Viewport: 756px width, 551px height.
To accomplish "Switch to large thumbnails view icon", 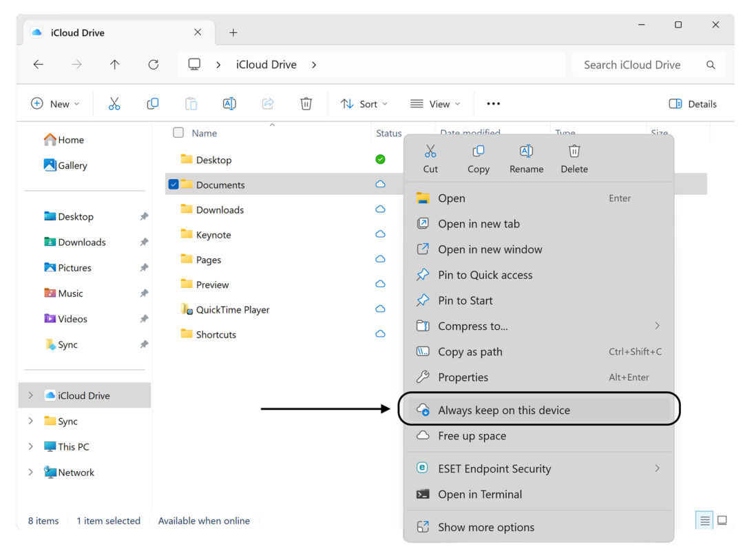I will pyautogui.click(x=722, y=520).
